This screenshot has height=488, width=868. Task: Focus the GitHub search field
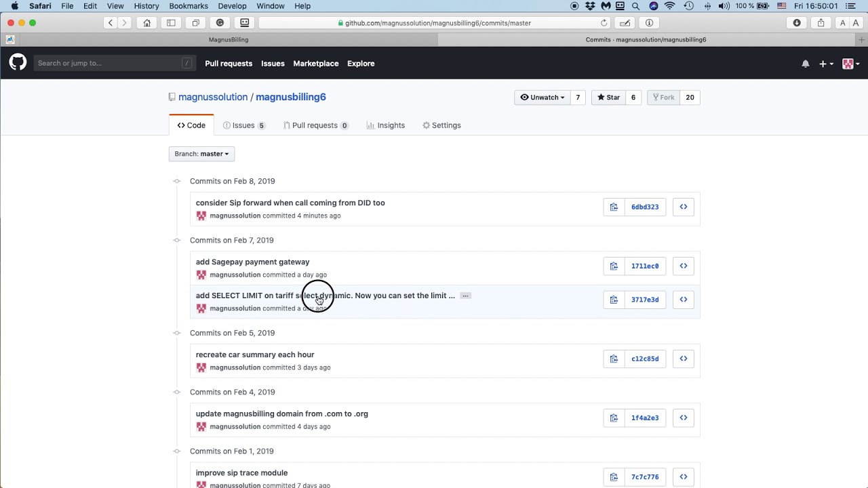pyautogui.click(x=113, y=63)
